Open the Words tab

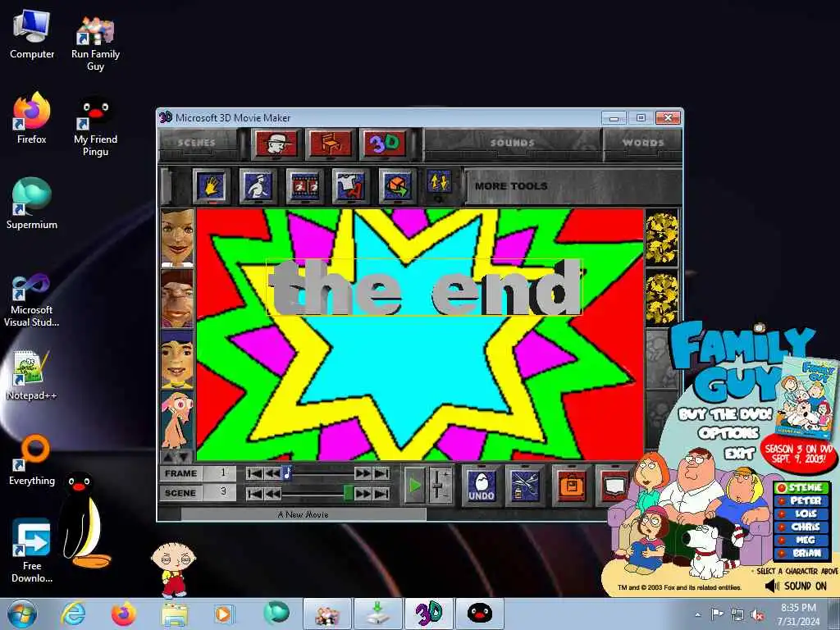(643, 143)
